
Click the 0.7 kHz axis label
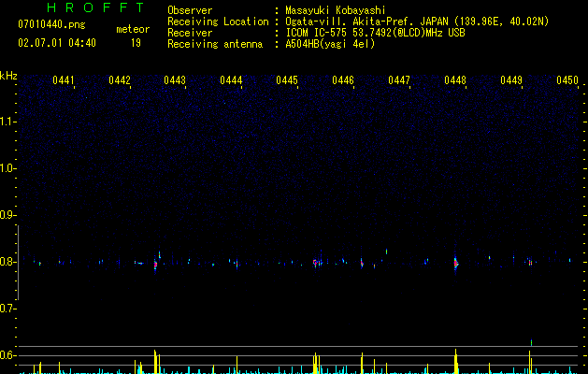pyautogui.click(x=7, y=309)
